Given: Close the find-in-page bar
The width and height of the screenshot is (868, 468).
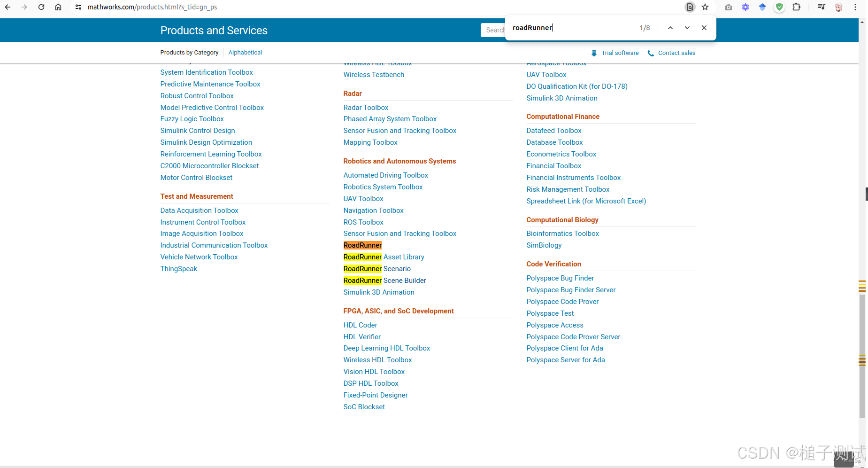Looking at the screenshot, I should (704, 28).
